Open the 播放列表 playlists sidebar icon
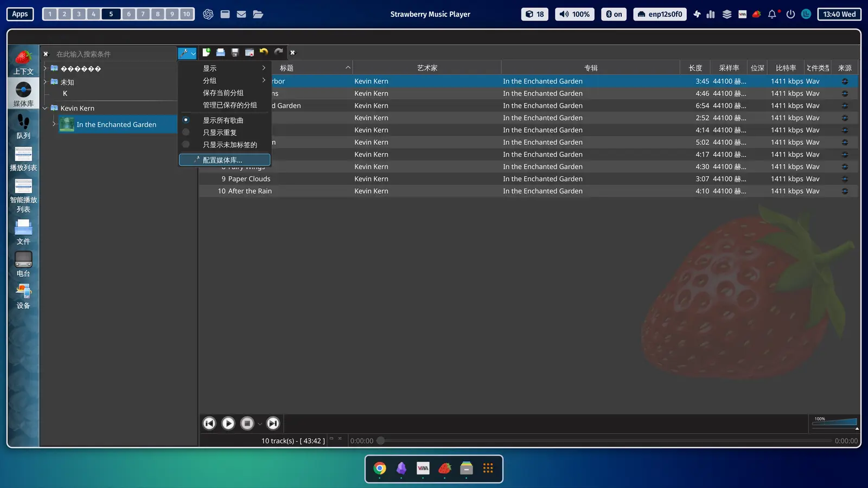 coord(23,158)
